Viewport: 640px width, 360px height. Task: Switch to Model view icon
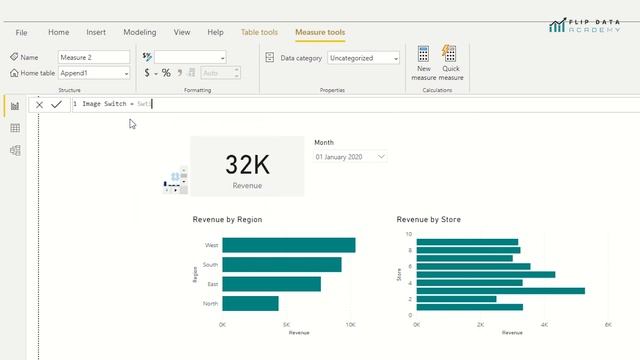15,150
